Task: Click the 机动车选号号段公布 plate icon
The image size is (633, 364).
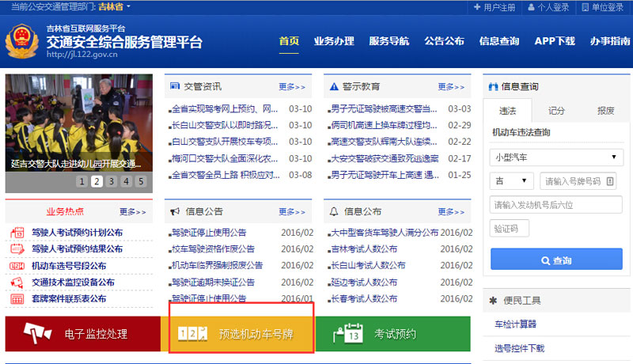Action: click(x=17, y=266)
